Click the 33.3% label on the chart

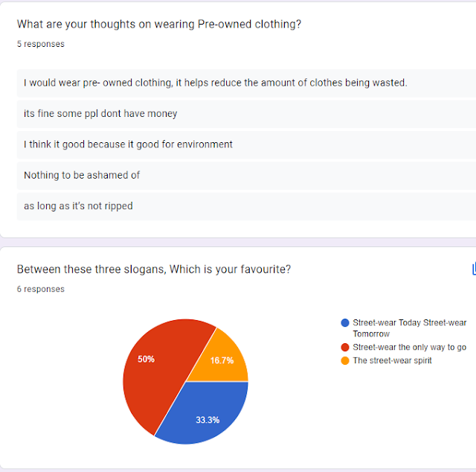coord(208,420)
